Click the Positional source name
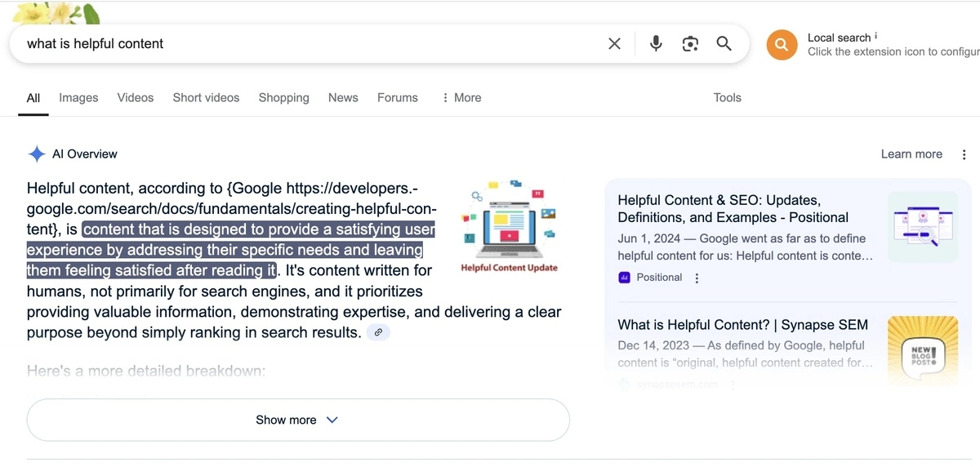 point(659,278)
